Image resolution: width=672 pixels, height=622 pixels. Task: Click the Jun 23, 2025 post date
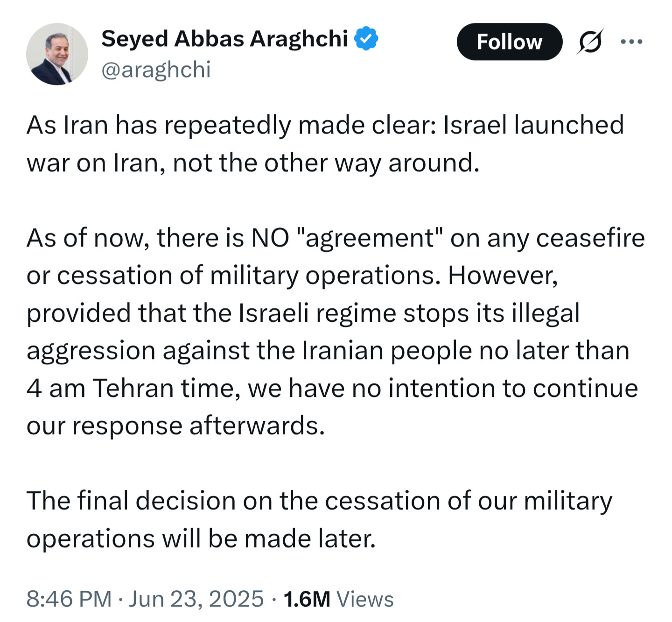(196, 599)
